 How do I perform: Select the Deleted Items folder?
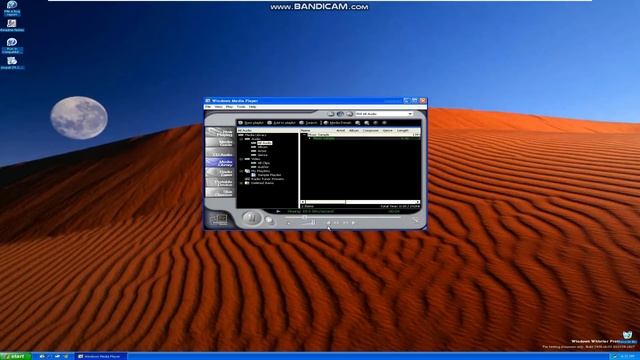pyautogui.click(x=262, y=183)
